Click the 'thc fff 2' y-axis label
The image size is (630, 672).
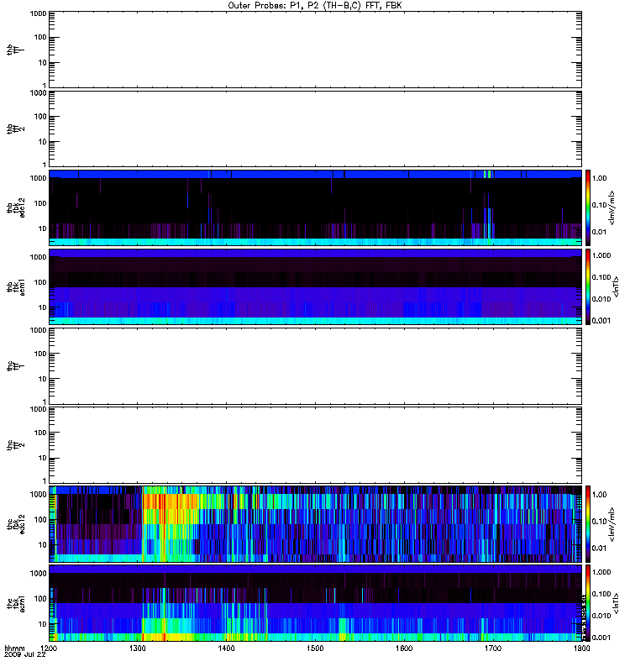[x=15, y=445]
